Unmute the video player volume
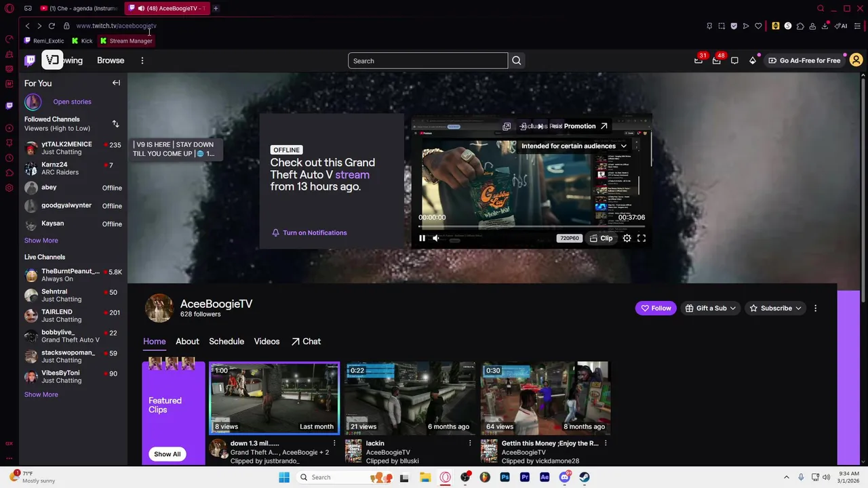868x488 pixels. point(436,238)
